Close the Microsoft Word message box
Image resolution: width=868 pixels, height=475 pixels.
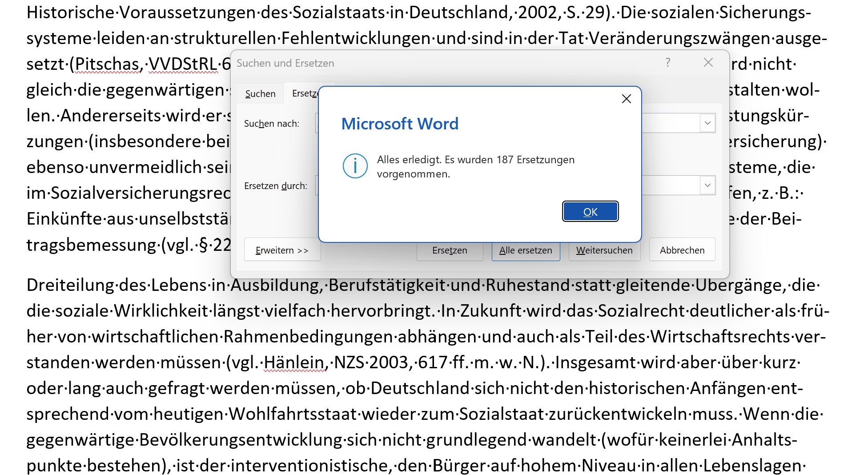coord(626,99)
